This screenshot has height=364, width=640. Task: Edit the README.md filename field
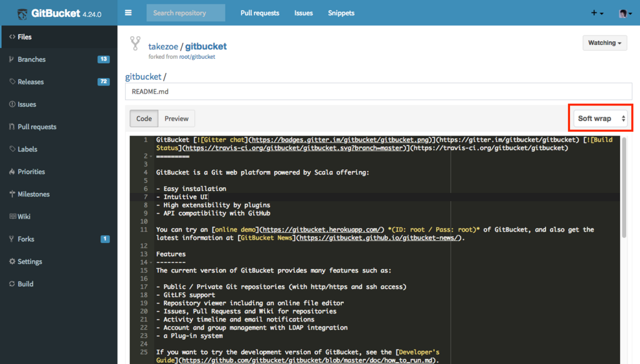(x=378, y=91)
